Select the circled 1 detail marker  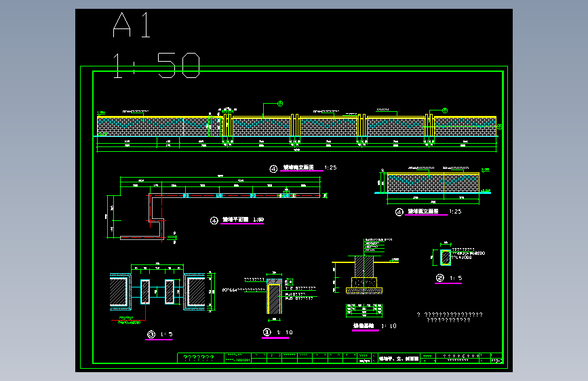267,332
